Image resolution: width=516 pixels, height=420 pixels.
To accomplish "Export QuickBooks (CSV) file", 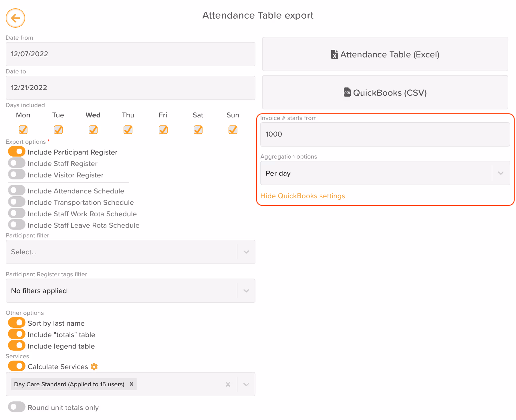I will point(385,92).
